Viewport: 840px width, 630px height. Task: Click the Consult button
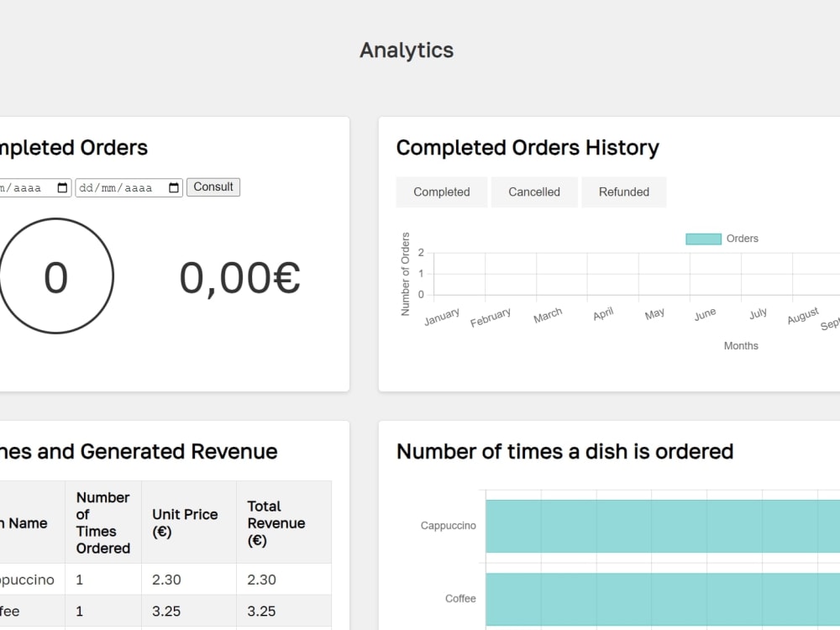tap(213, 187)
